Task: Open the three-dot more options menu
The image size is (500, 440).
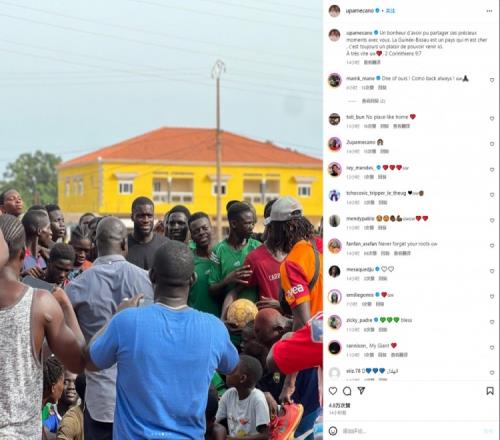Action: (489, 11)
